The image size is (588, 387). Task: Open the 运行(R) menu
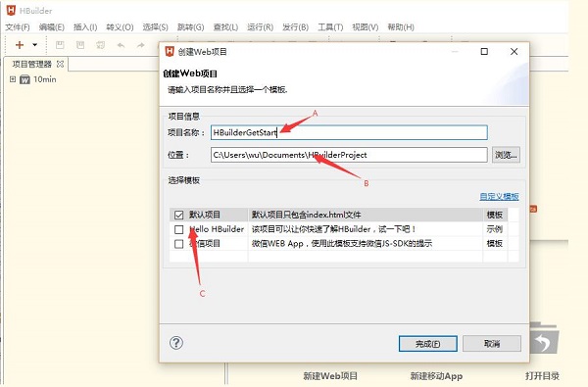pos(261,27)
